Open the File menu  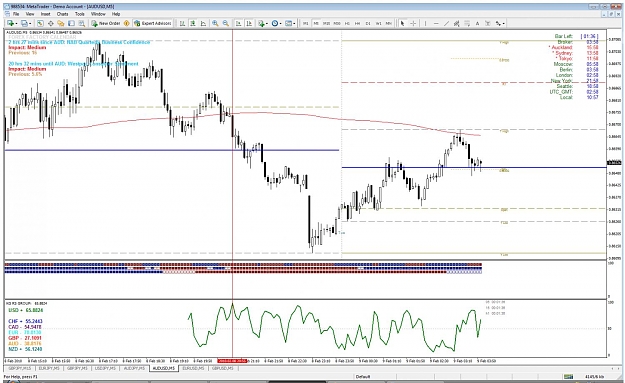tap(16, 14)
